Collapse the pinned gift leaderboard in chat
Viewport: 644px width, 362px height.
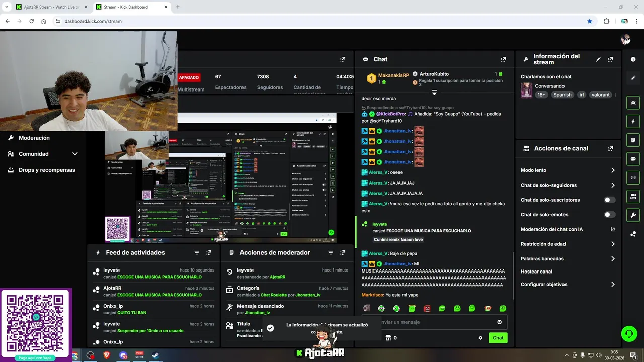(x=434, y=93)
